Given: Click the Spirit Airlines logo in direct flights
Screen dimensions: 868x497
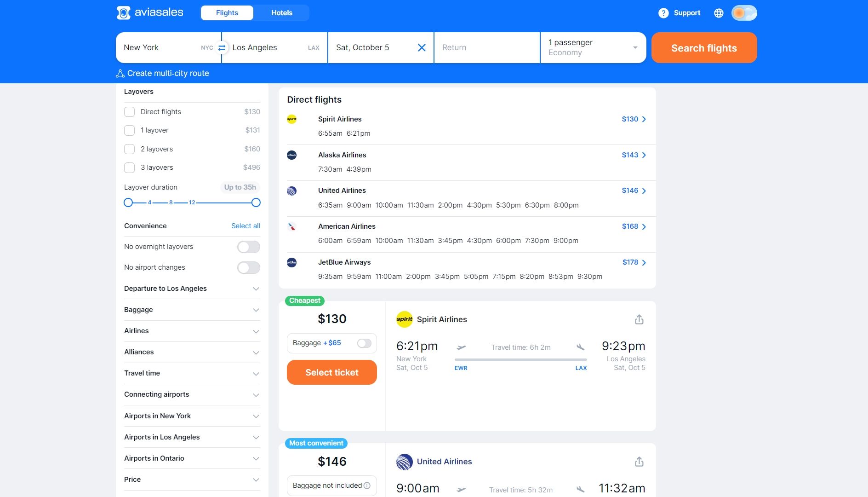Looking at the screenshot, I should pyautogui.click(x=291, y=119).
